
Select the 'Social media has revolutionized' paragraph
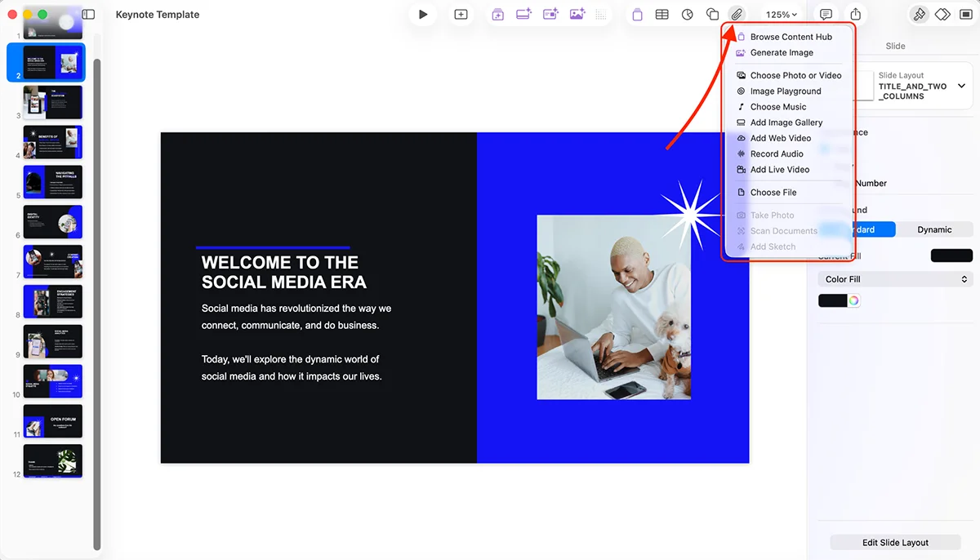(x=296, y=317)
